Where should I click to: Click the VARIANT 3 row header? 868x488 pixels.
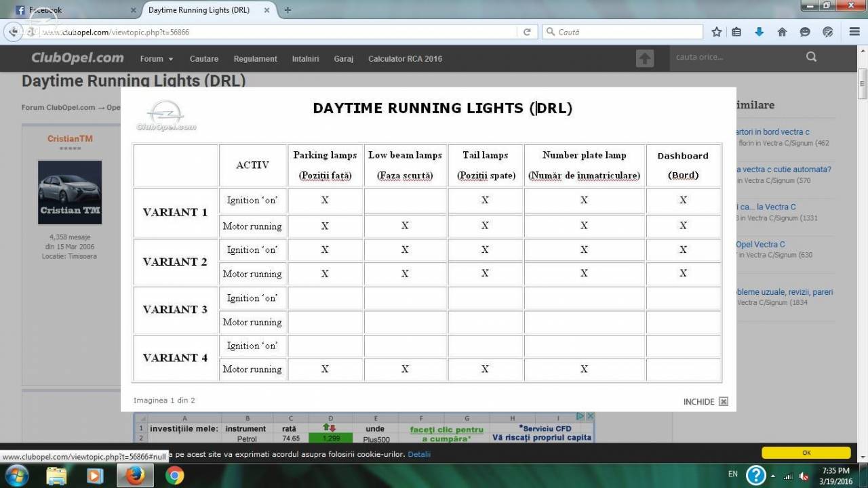[x=176, y=310]
